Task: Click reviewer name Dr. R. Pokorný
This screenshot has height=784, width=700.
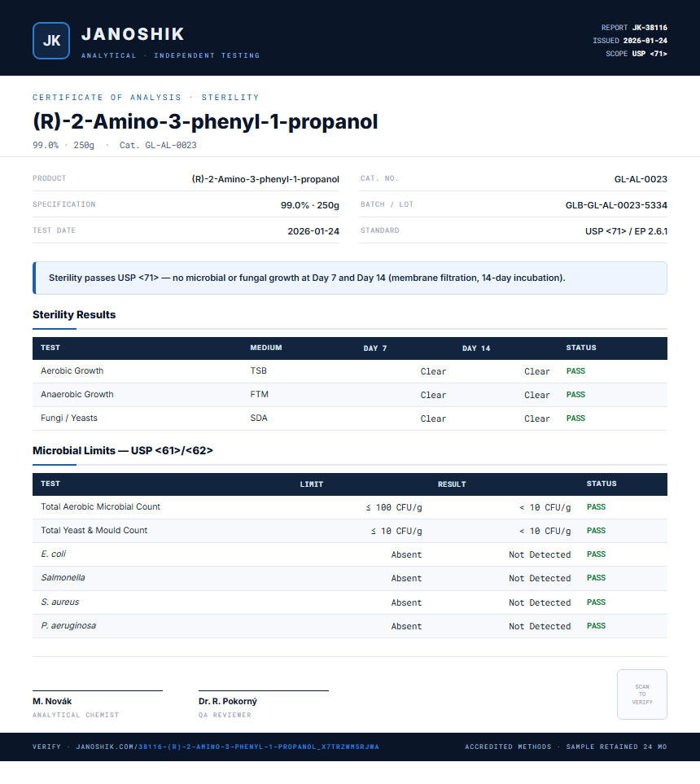Action: (228, 701)
